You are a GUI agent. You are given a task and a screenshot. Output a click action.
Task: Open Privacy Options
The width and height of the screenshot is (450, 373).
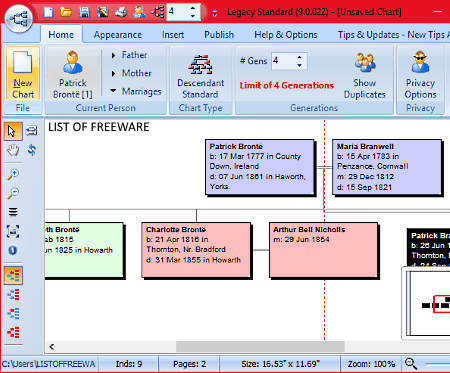(420, 75)
